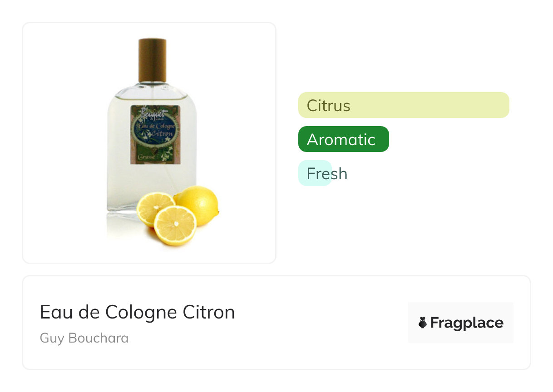Click the wooden cap of the bottle
Image resolution: width=553 pixels, height=392 pixels.
[153, 60]
